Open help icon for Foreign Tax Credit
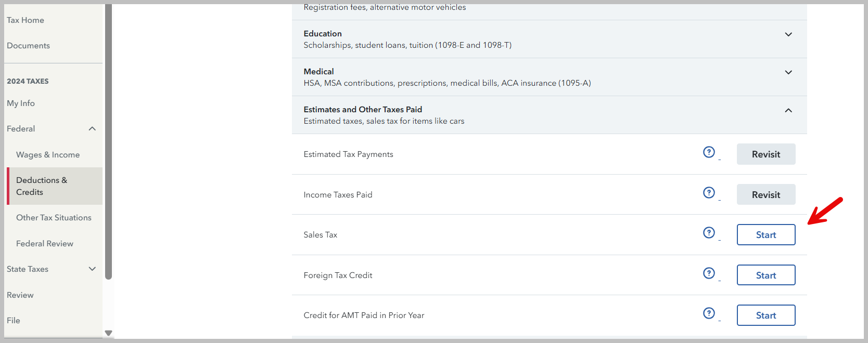Image resolution: width=868 pixels, height=343 pixels. 709,273
